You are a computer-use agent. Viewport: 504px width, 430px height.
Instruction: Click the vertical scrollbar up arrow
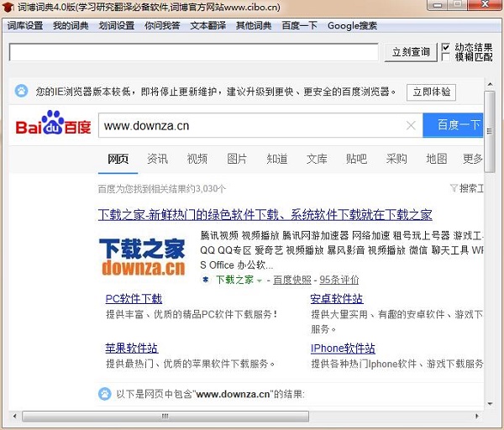pyautogui.click(x=490, y=85)
